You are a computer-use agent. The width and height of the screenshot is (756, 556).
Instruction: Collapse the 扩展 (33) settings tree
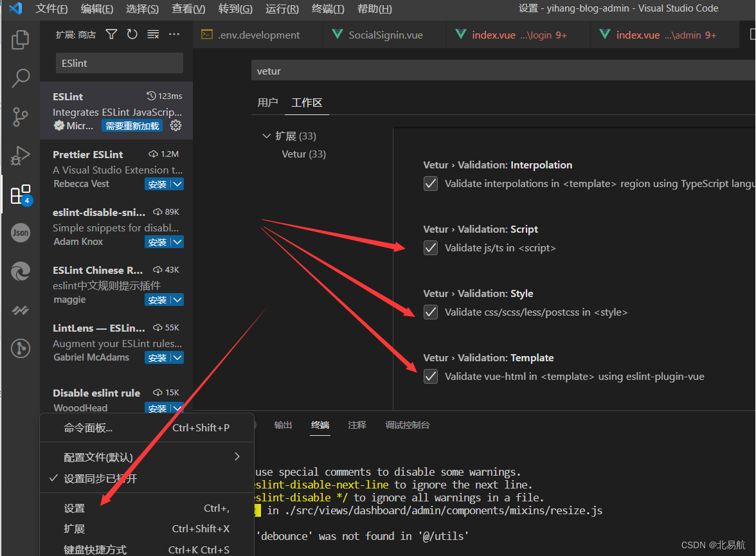pos(266,136)
